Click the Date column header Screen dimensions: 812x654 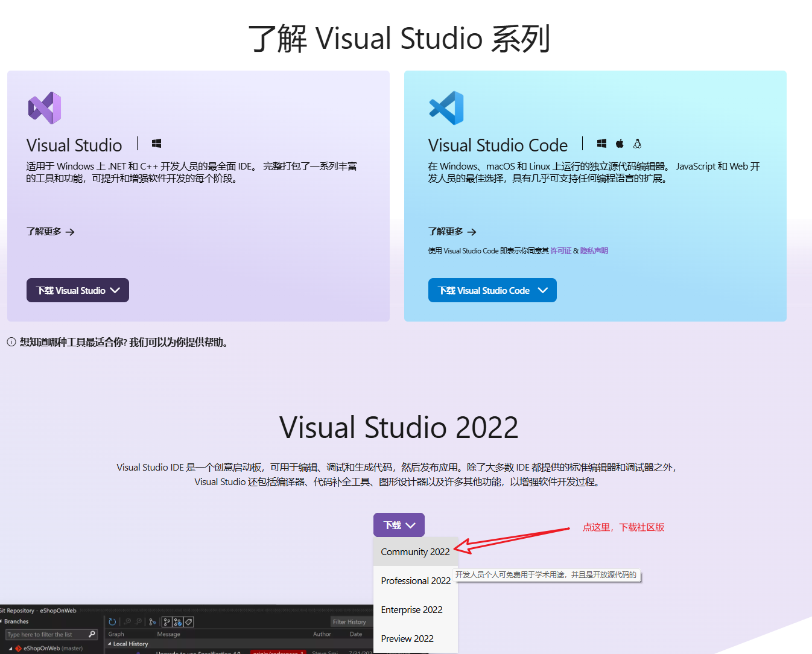click(x=356, y=634)
